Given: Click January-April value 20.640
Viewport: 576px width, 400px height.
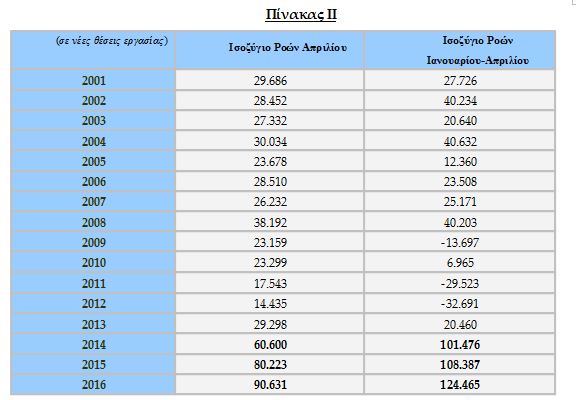Looking at the screenshot, I should pos(460,121).
